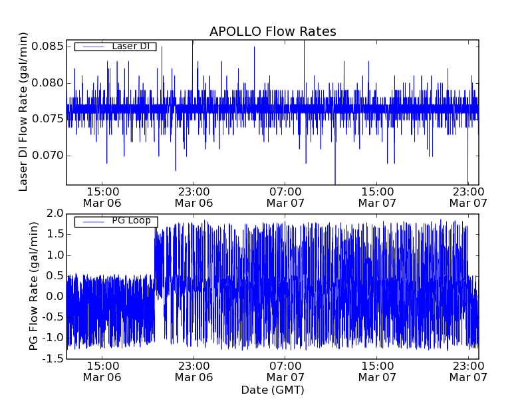Select the PG Loop legend entry
This screenshot has width=532, height=399.
[x=116, y=221]
